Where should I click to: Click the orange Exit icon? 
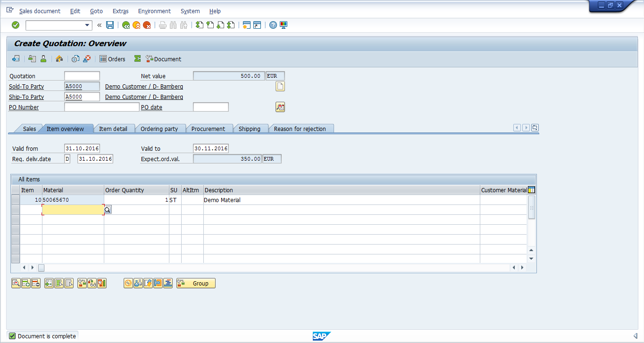click(136, 25)
